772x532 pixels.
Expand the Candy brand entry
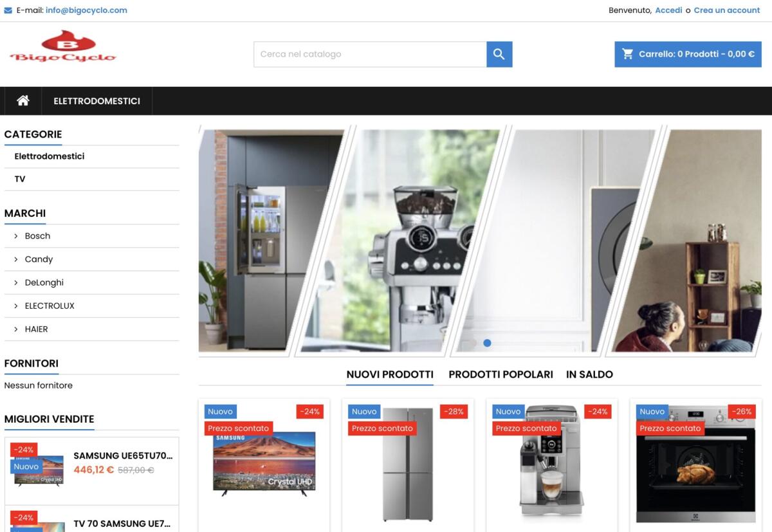(x=38, y=259)
